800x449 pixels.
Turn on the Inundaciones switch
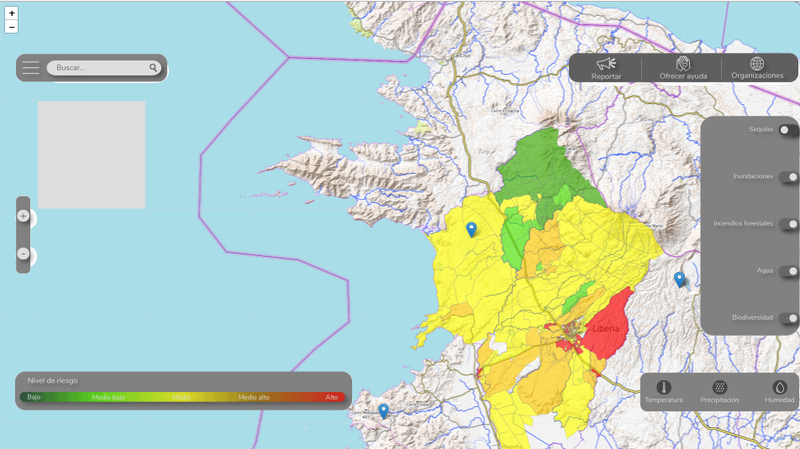point(788,177)
